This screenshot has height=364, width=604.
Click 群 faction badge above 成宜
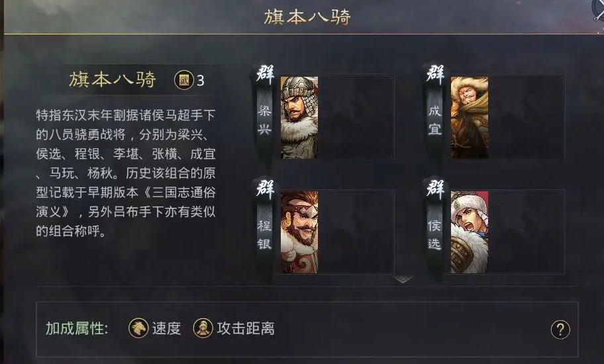tap(435, 74)
